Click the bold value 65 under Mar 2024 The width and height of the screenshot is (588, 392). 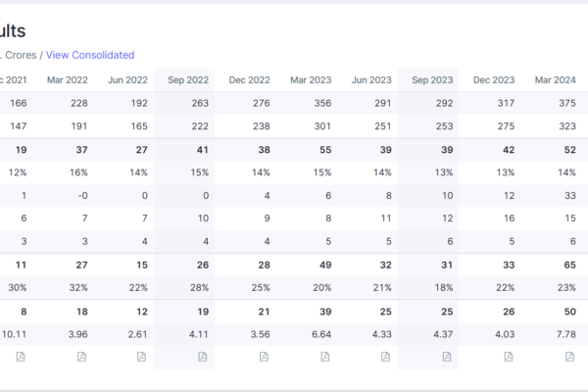click(x=570, y=265)
